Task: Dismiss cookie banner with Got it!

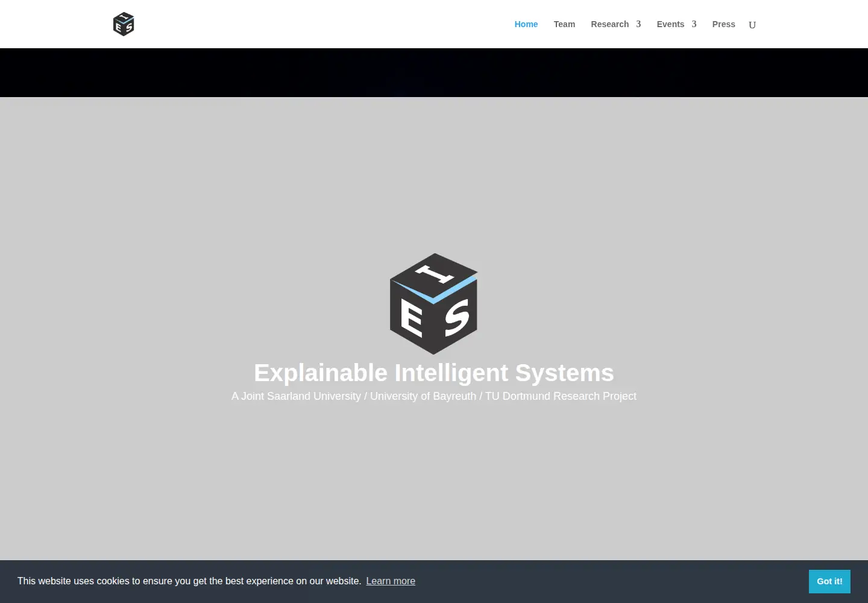Action: coord(829,581)
